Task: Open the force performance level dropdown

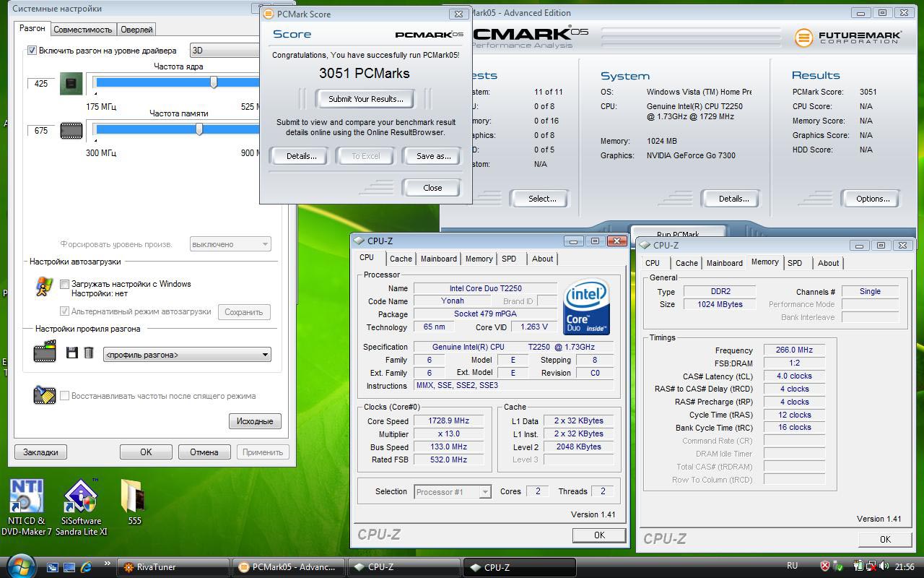Action: (x=230, y=244)
